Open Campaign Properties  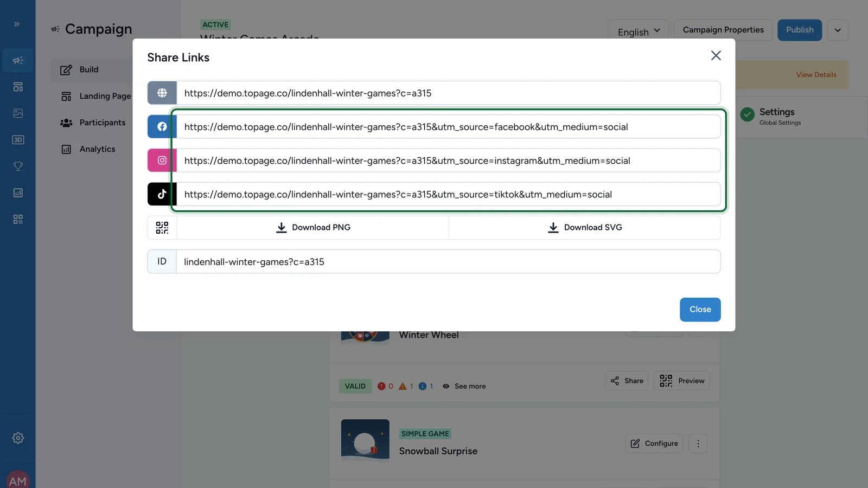pyautogui.click(x=723, y=30)
